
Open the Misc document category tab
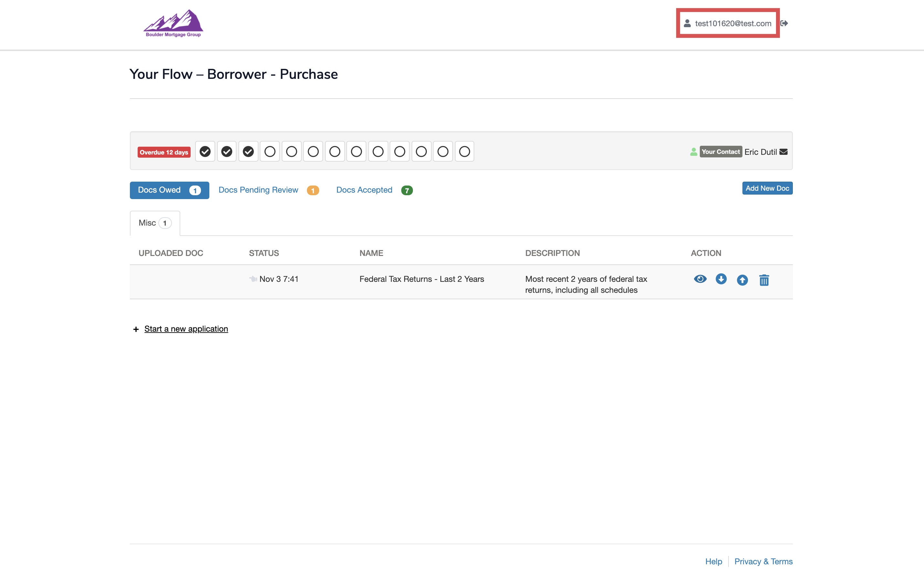tap(154, 223)
